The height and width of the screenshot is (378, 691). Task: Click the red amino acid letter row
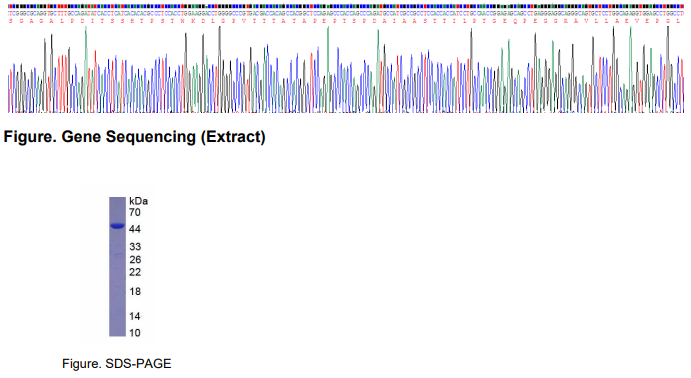[346, 21]
